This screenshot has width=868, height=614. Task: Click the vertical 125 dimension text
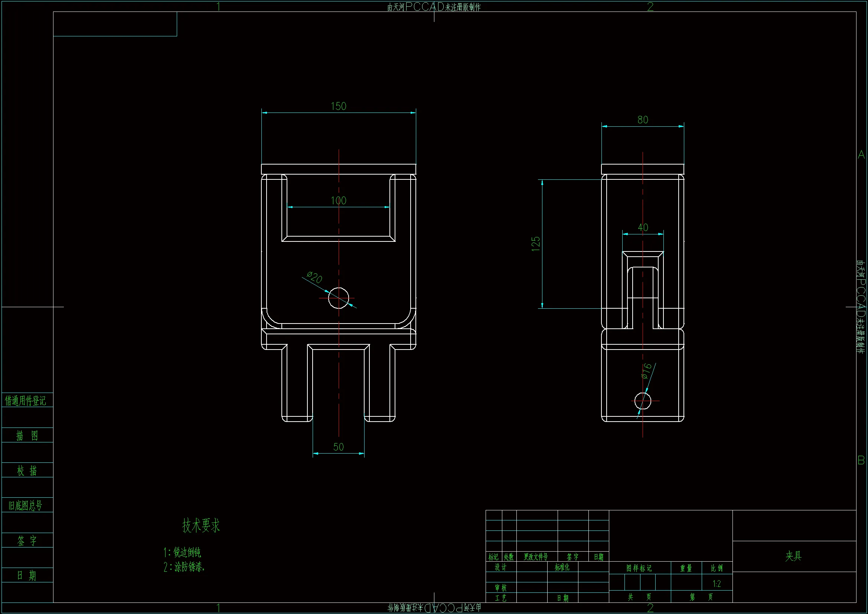(536, 244)
